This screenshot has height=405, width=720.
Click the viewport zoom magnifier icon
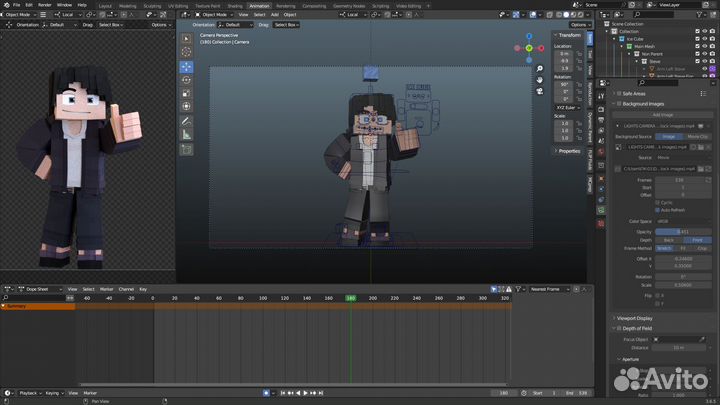(x=540, y=69)
